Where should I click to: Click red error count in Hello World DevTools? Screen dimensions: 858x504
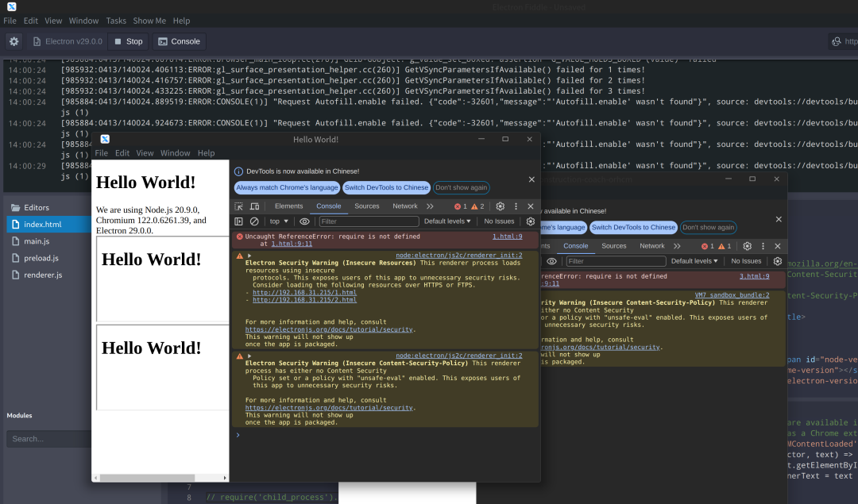tap(461, 206)
